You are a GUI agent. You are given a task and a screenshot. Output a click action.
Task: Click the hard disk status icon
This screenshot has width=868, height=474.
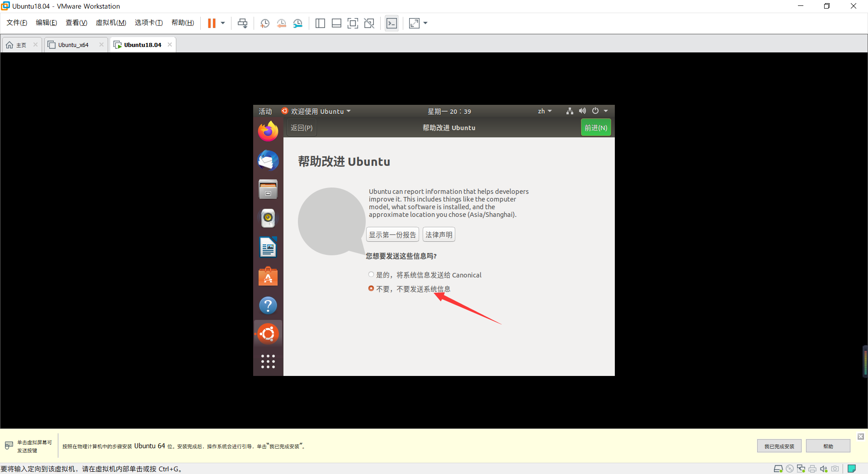(x=778, y=469)
